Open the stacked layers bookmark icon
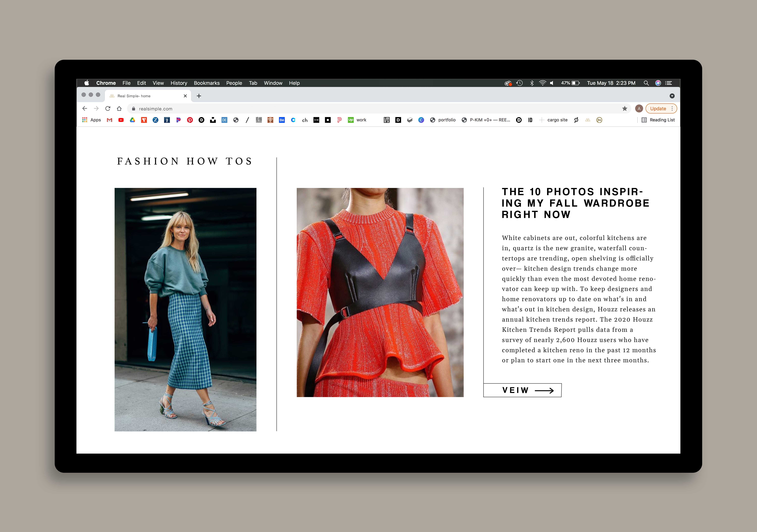The width and height of the screenshot is (757, 532). click(410, 120)
